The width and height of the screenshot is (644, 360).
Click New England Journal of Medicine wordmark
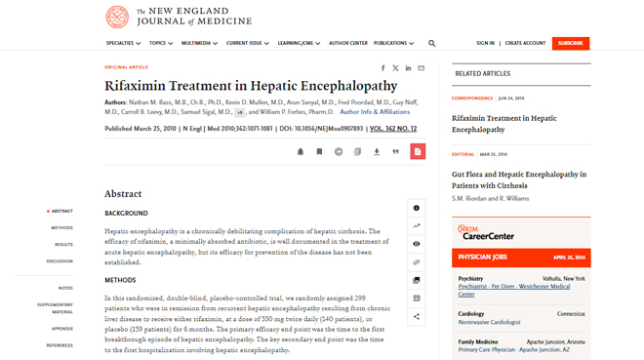point(194,17)
